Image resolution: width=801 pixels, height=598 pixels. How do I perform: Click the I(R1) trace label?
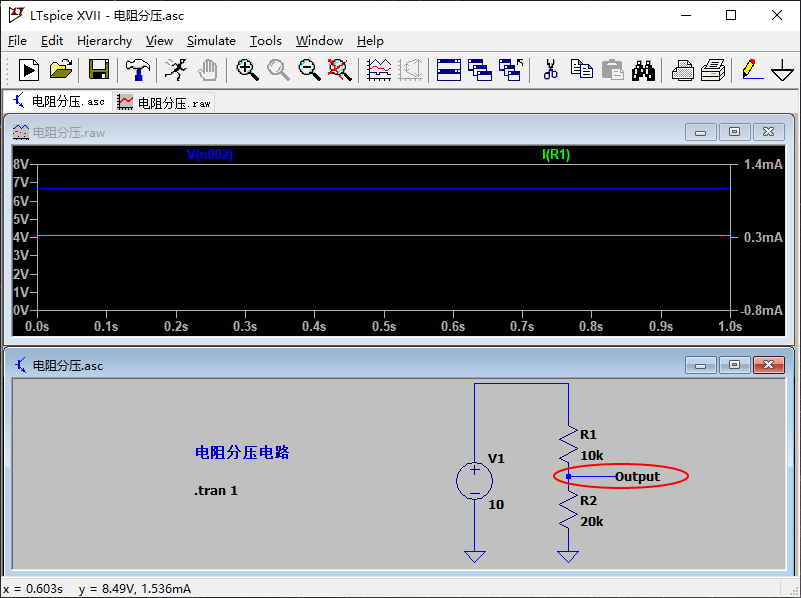[x=556, y=155]
